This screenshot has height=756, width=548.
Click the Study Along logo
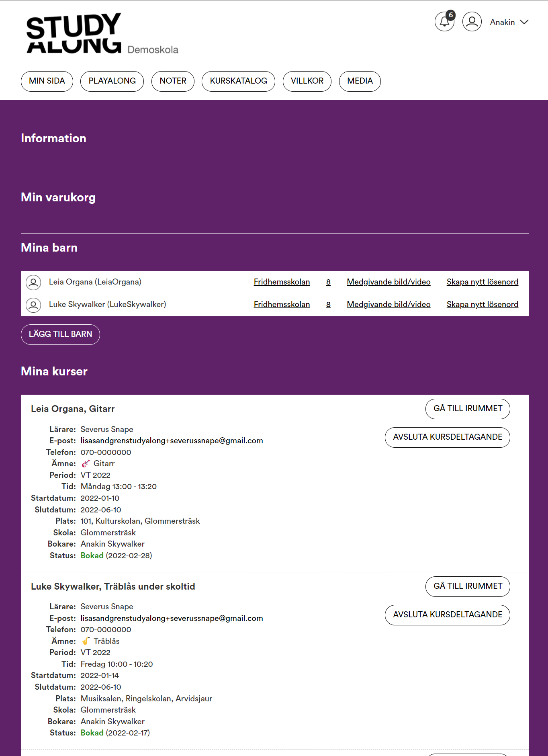[74, 34]
